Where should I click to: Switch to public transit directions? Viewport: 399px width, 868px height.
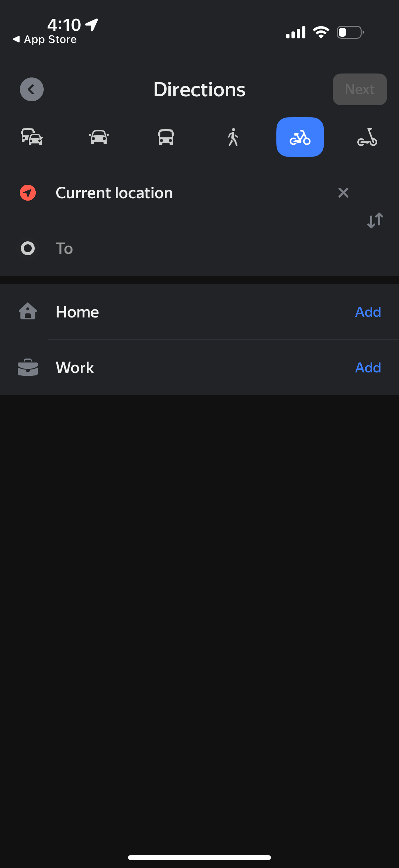pos(166,137)
